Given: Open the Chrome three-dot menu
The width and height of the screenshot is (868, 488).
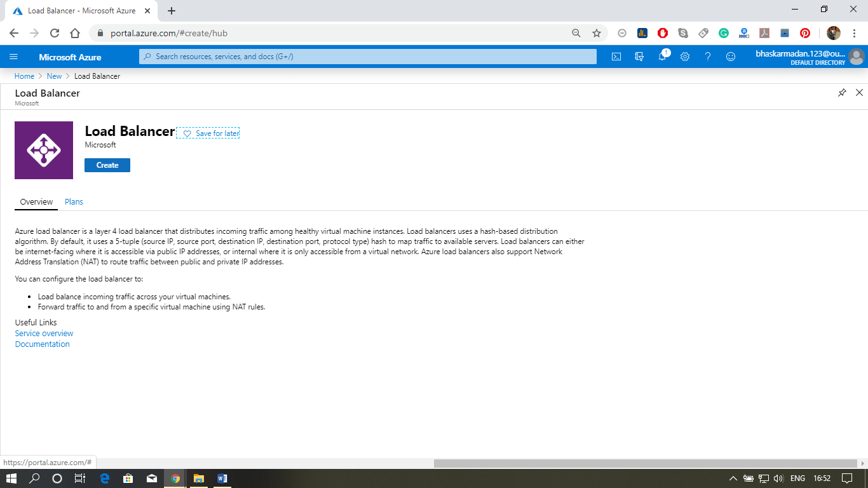Looking at the screenshot, I should tap(855, 33).
